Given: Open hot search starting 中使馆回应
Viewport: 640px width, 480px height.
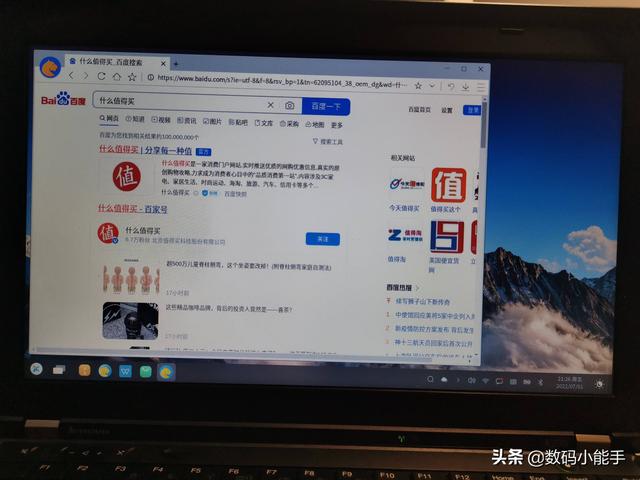Looking at the screenshot, I should (434, 316).
